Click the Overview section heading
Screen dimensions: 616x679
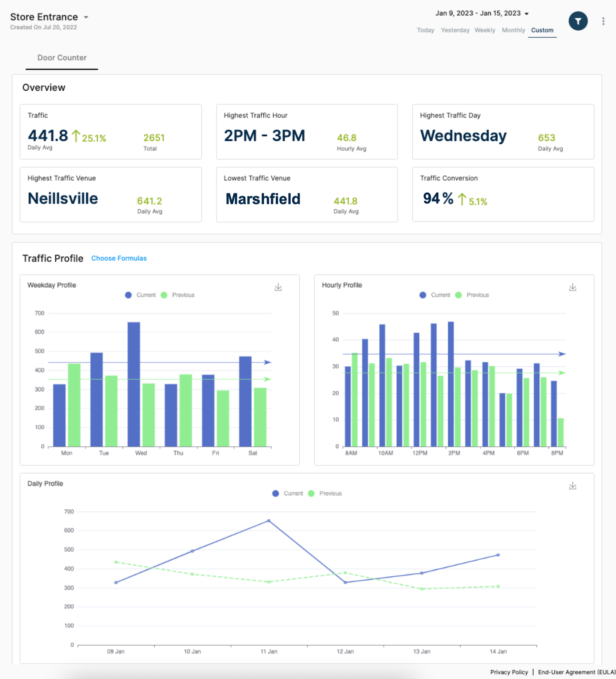point(44,87)
